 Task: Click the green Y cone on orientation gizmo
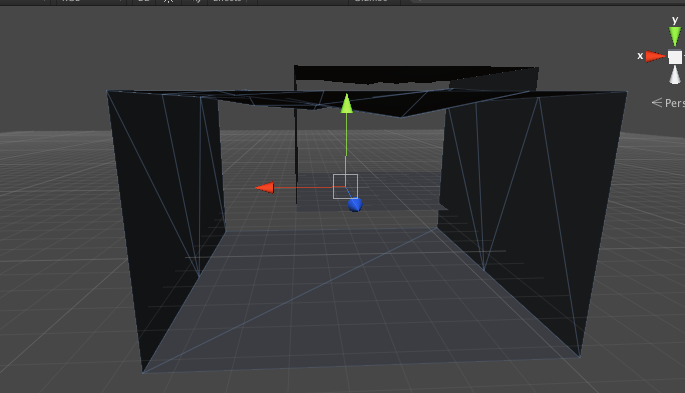pos(675,36)
